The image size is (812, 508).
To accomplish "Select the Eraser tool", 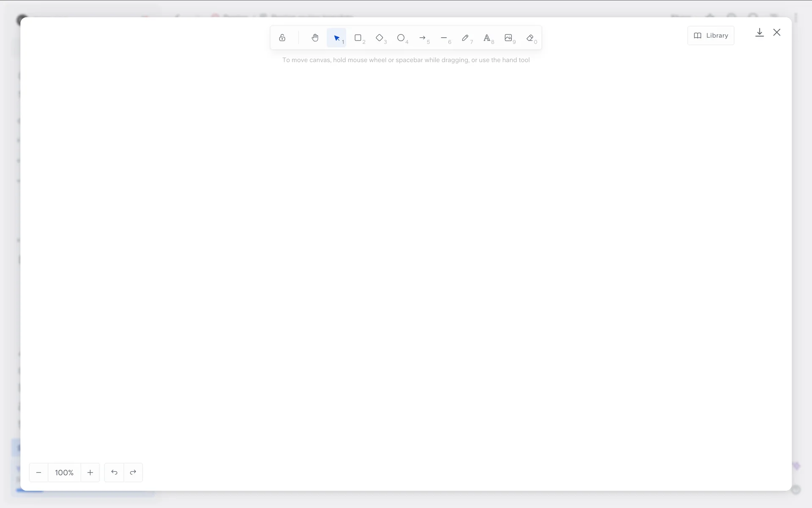I will 530,38.
